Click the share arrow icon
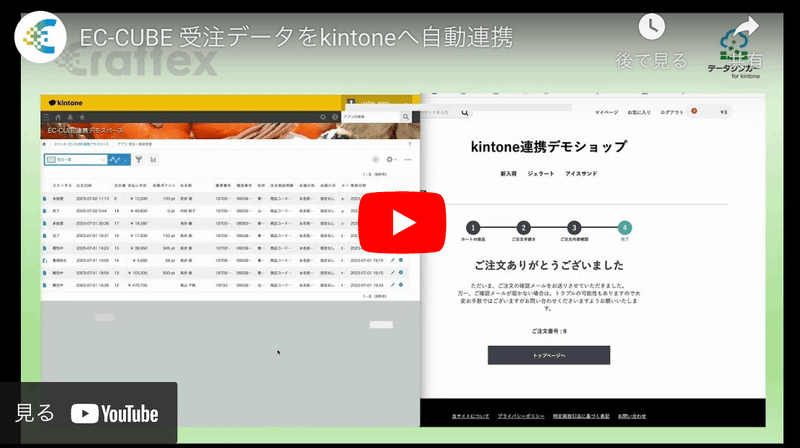The image size is (800, 448). (745, 27)
